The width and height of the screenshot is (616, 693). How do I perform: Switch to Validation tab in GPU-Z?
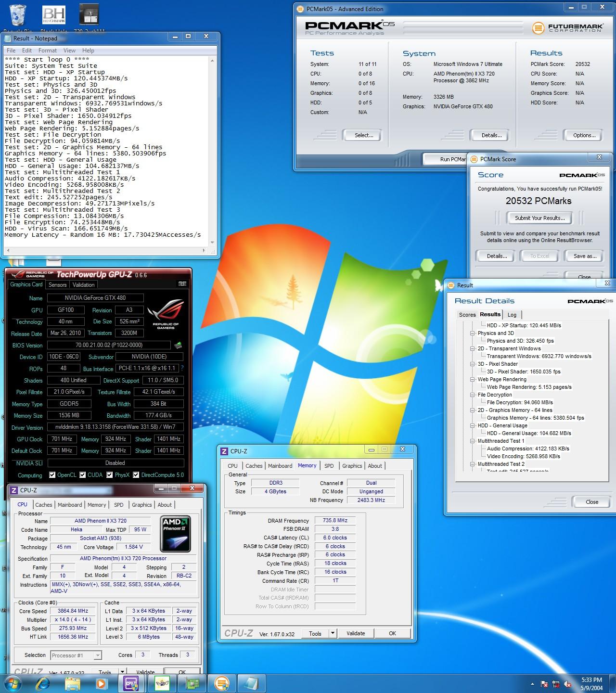[84, 285]
